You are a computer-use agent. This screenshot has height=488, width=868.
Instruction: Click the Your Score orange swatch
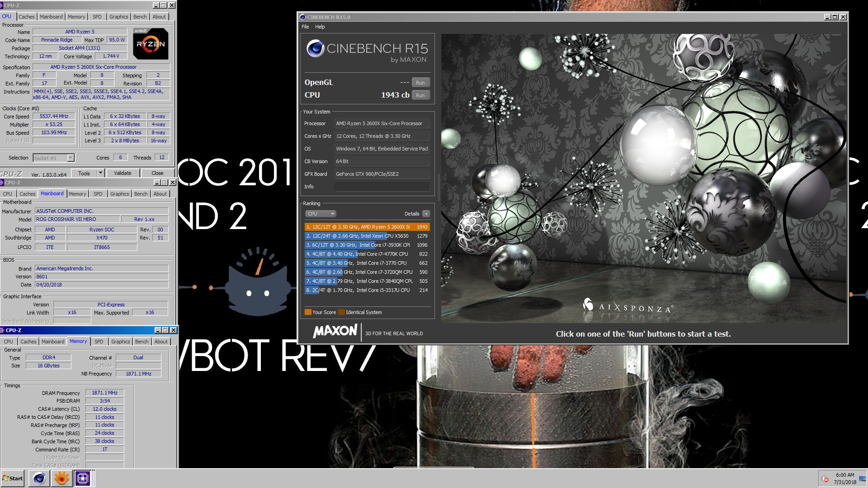308,312
